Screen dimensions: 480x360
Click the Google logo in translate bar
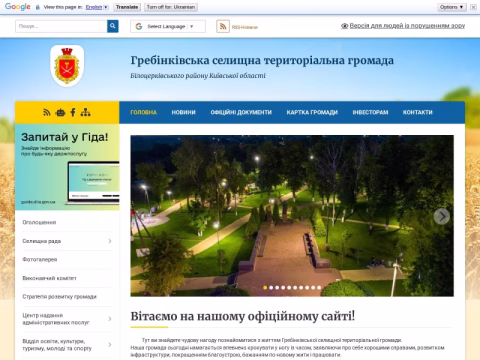tap(18, 7)
